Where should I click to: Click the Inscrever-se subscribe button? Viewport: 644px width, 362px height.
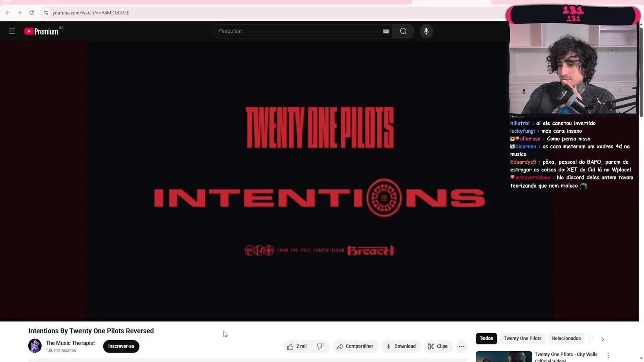tap(121, 346)
